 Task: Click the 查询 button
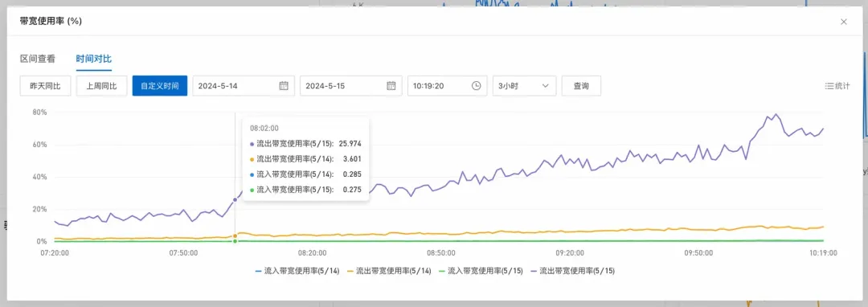(581, 86)
